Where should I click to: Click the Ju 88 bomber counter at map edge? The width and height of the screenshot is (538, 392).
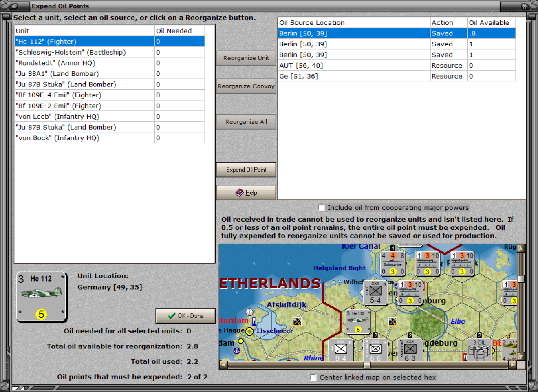click(x=509, y=350)
